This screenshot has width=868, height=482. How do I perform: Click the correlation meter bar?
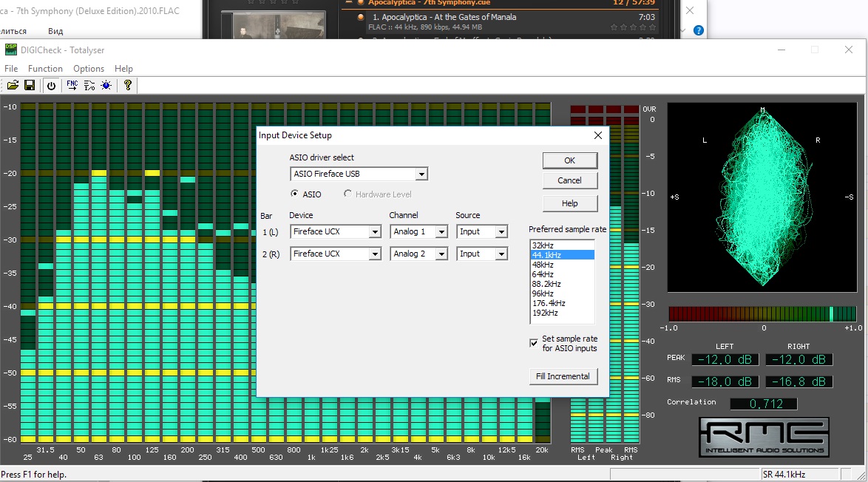point(762,313)
